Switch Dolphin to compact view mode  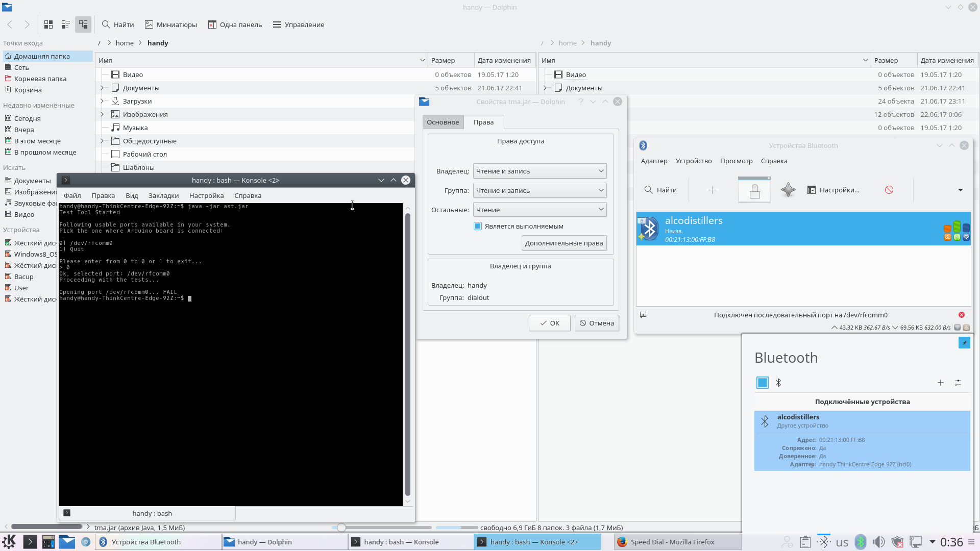click(x=66, y=24)
